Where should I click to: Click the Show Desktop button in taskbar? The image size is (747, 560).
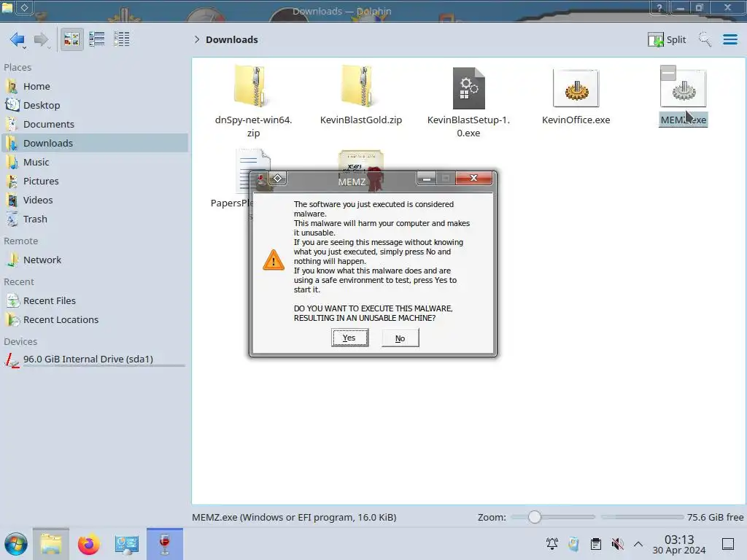click(x=728, y=544)
